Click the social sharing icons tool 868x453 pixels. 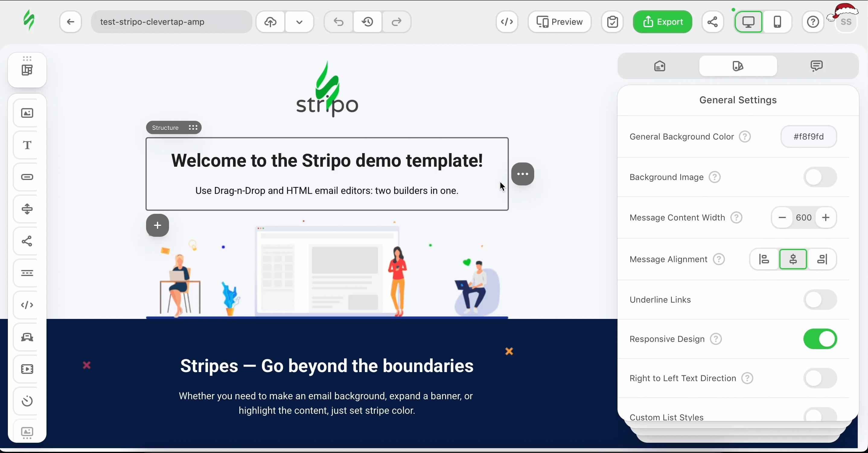(x=27, y=241)
